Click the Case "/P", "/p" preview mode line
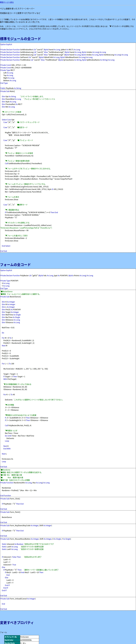 pos(18,140)
